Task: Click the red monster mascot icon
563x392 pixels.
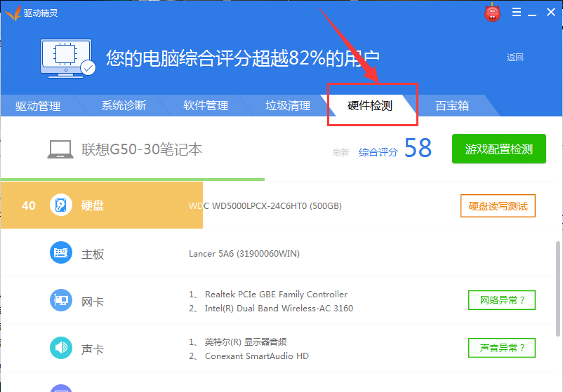Action: coord(492,13)
